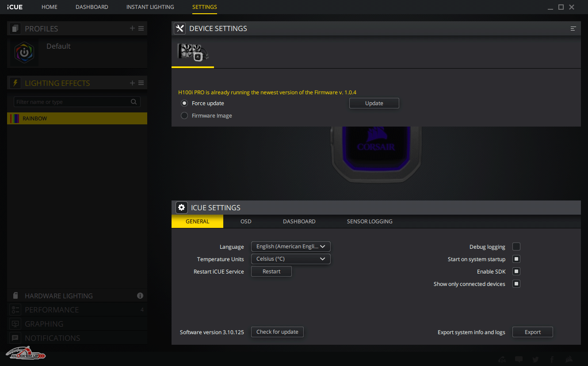Open the Settings top menu
This screenshot has height=366, width=588.
tap(205, 7)
